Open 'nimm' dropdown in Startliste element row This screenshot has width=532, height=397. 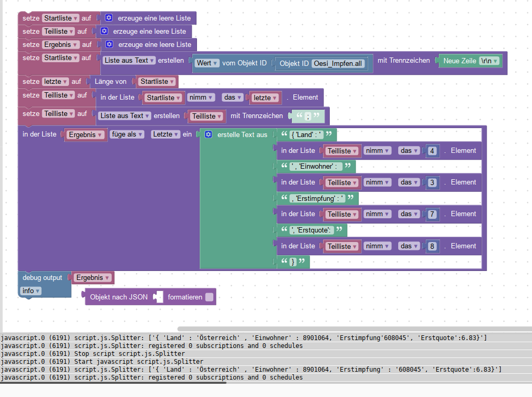click(201, 98)
